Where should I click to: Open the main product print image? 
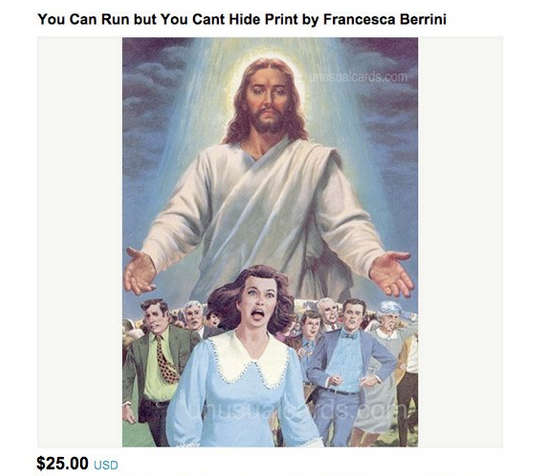270,242
